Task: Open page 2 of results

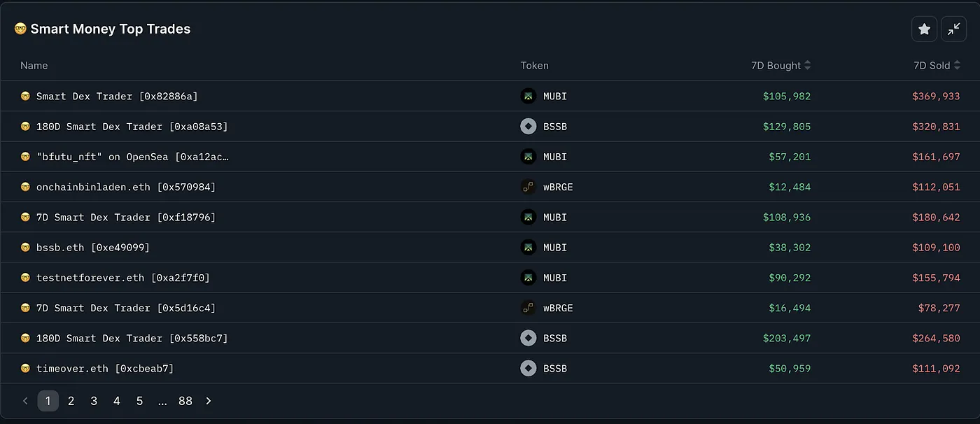Action: (71, 401)
